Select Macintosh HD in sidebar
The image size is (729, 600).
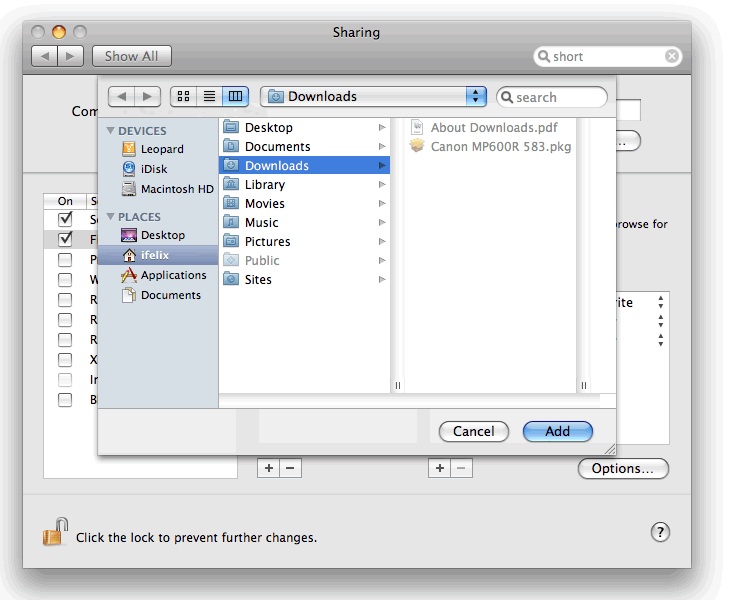click(x=176, y=188)
